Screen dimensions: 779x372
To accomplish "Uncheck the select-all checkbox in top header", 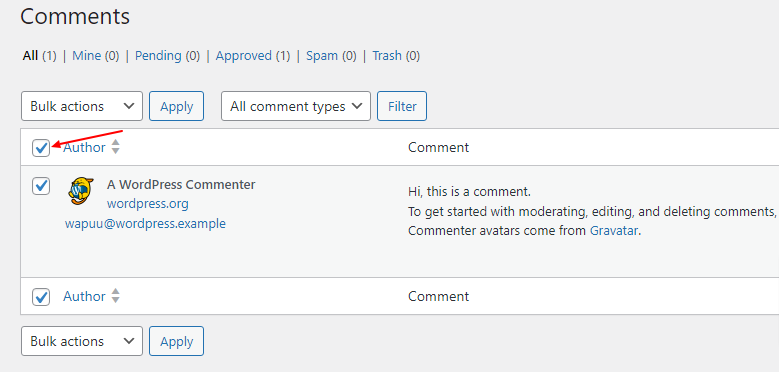I will (x=41, y=148).
